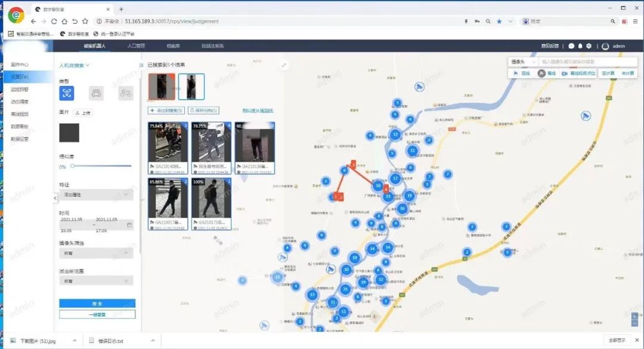Click the similarity slider handle at 0%
644x349 pixels.
click(73, 166)
